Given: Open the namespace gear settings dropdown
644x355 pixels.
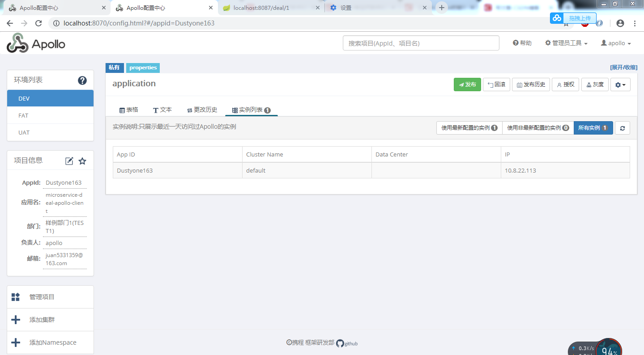Looking at the screenshot, I should 620,85.
